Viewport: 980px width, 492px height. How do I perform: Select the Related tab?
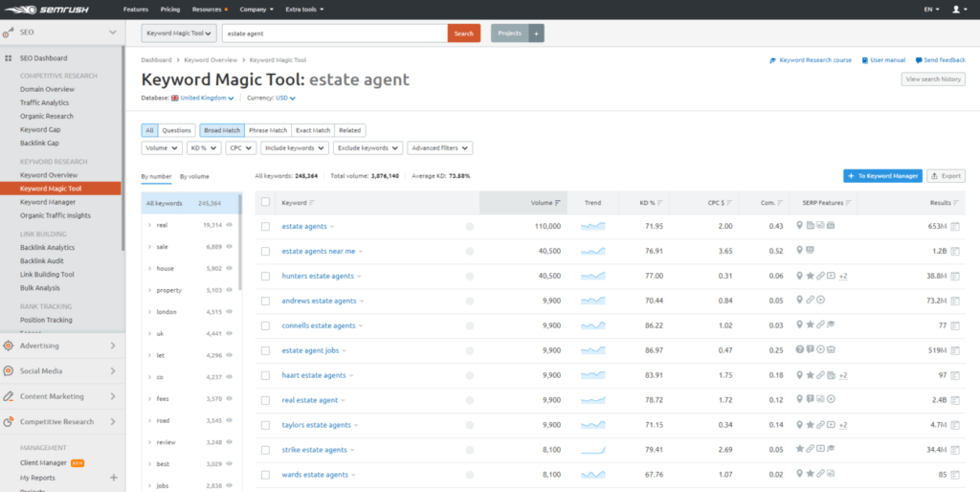(350, 131)
